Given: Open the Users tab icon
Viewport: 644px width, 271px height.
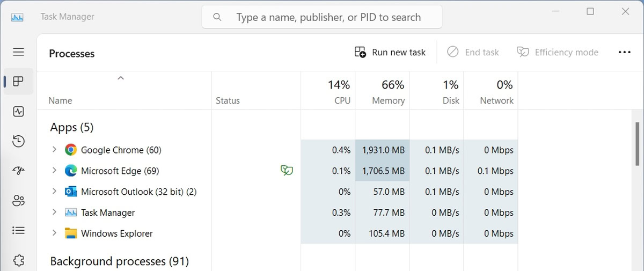Looking at the screenshot, I should tap(18, 201).
